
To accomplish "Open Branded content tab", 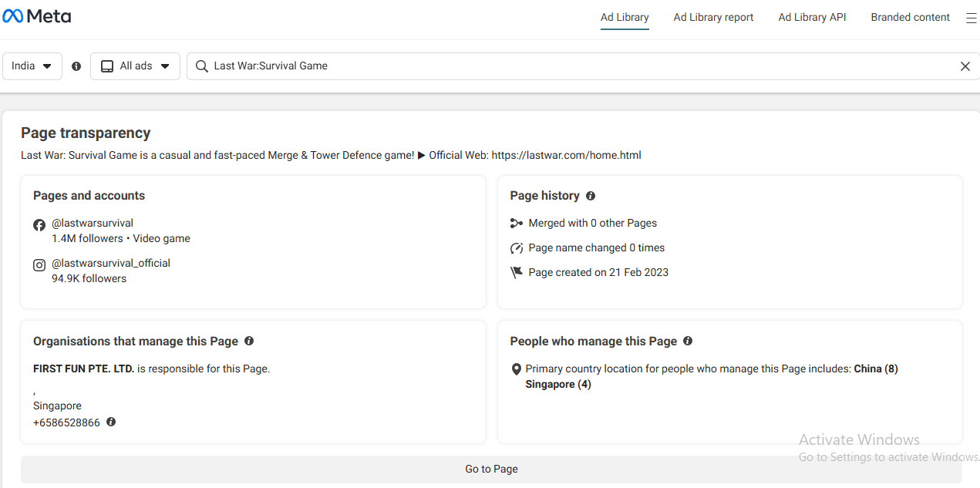I will pos(910,18).
